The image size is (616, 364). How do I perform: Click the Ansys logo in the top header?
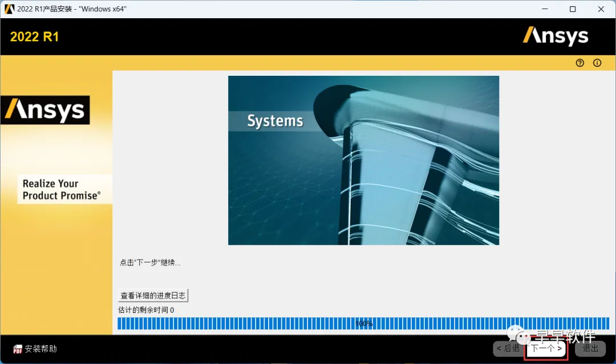(x=556, y=36)
